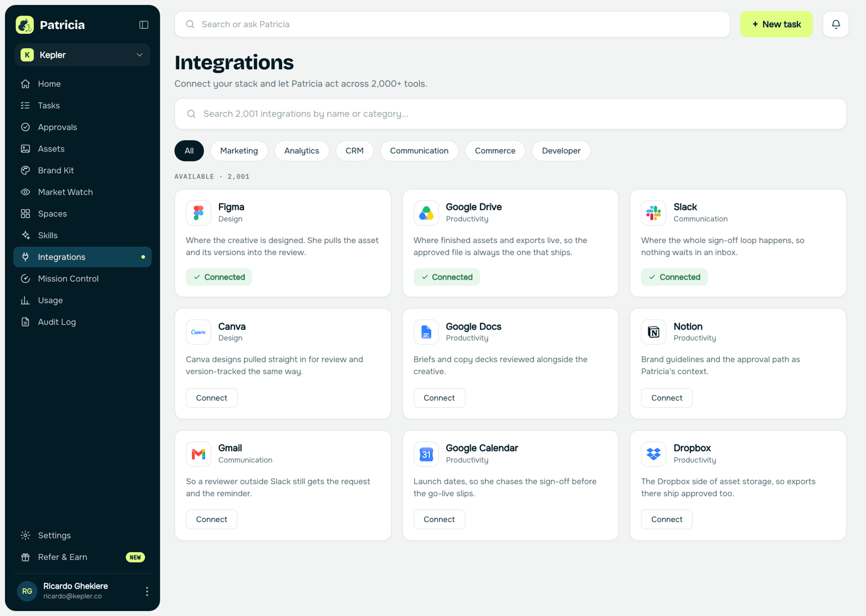866x616 pixels.
Task: Click the RG user avatar
Action: [27, 591]
